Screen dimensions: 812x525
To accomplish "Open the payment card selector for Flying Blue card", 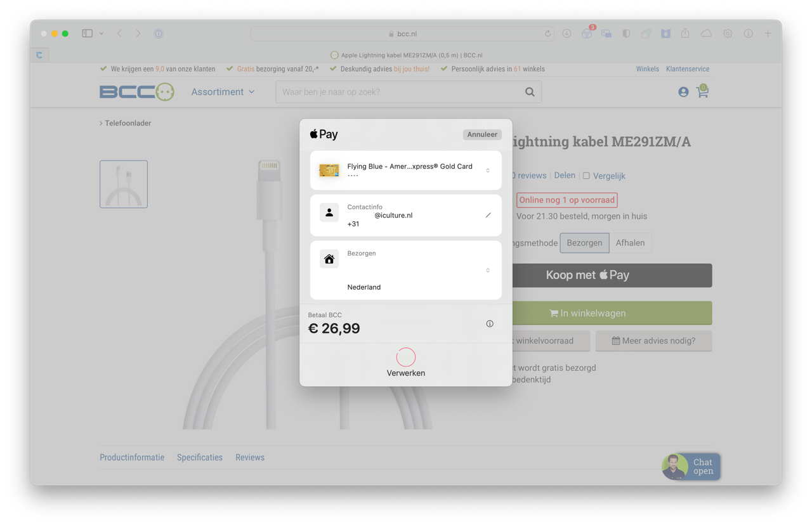I will [488, 171].
